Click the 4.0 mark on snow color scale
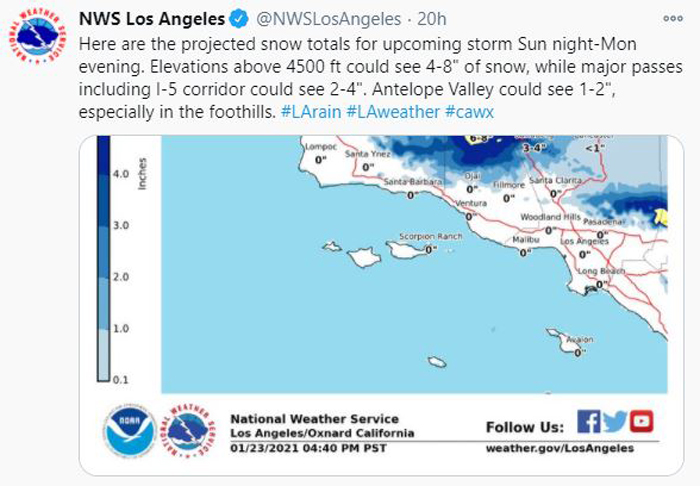Image resolution: width=700 pixels, height=486 pixels. [121, 174]
